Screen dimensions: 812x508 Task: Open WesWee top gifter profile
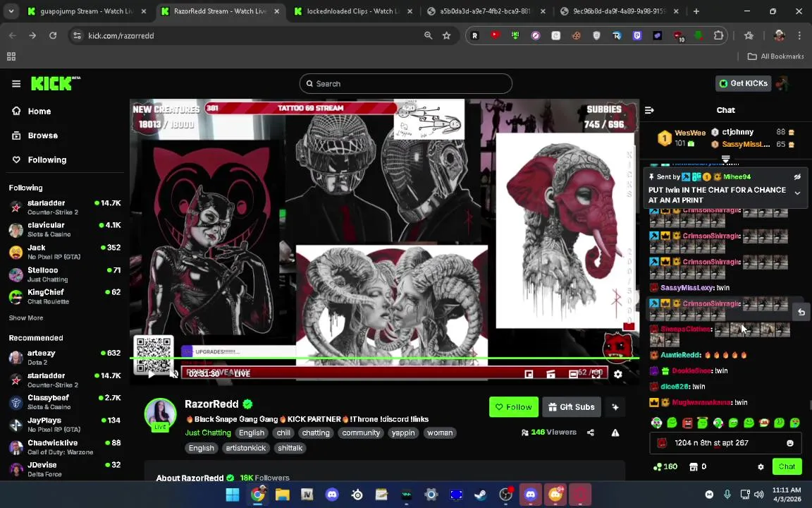pyautogui.click(x=682, y=138)
